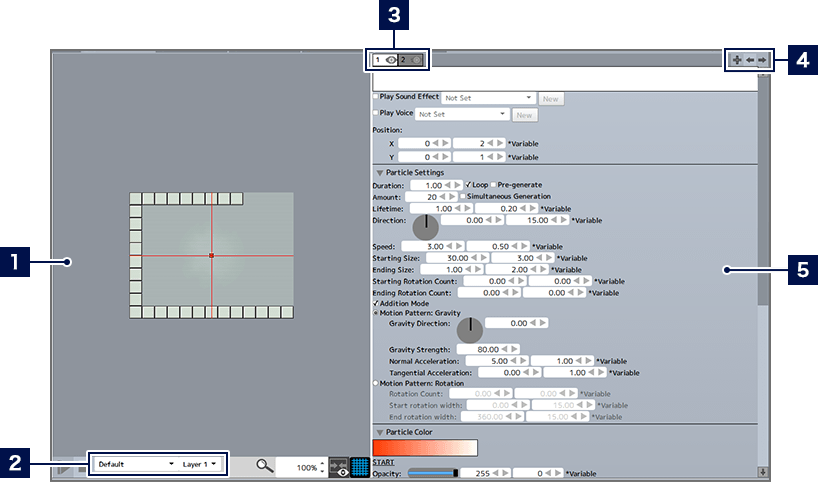The image size is (818, 482).
Task: Open the Layer 1 dropdown
Action: [199, 465]
